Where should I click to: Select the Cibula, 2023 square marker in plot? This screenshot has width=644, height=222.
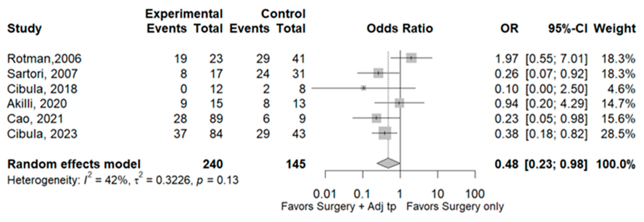(x=385, y=133)
